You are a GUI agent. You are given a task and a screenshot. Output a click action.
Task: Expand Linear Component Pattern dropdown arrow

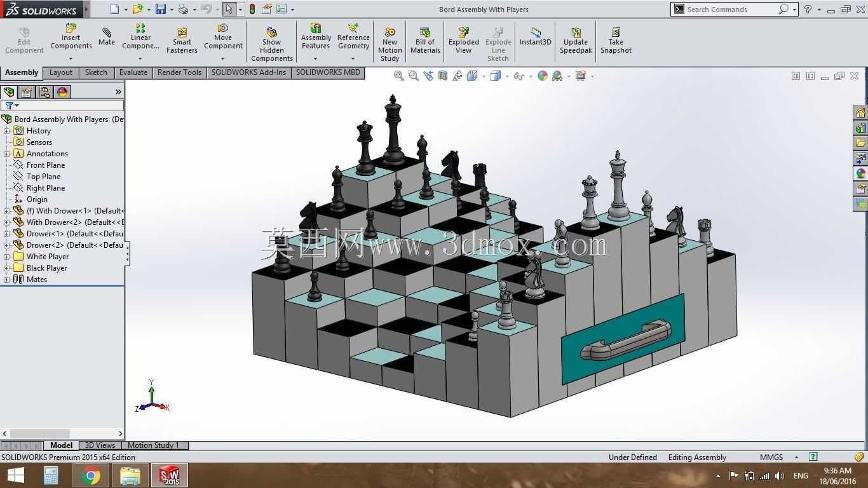tap(140, 58)
